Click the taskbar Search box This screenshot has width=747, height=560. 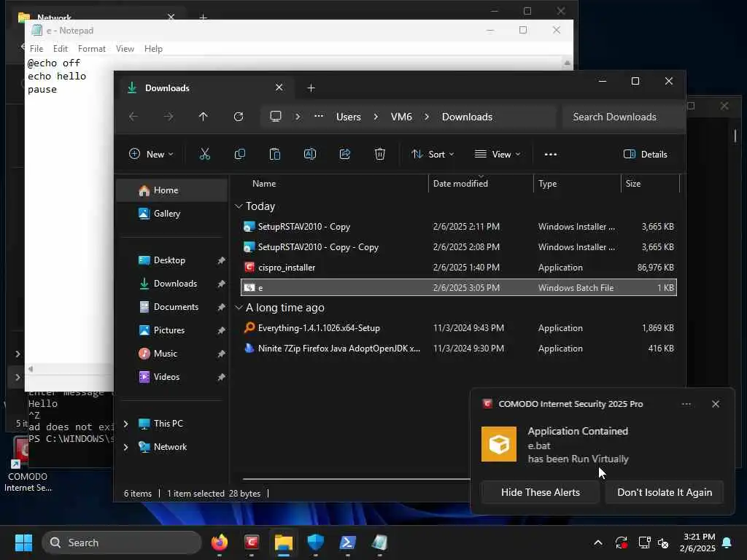122,542
